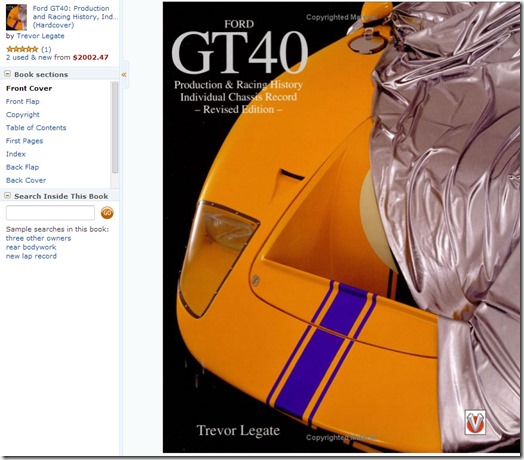Click the search inside book text field

point(50,213)
